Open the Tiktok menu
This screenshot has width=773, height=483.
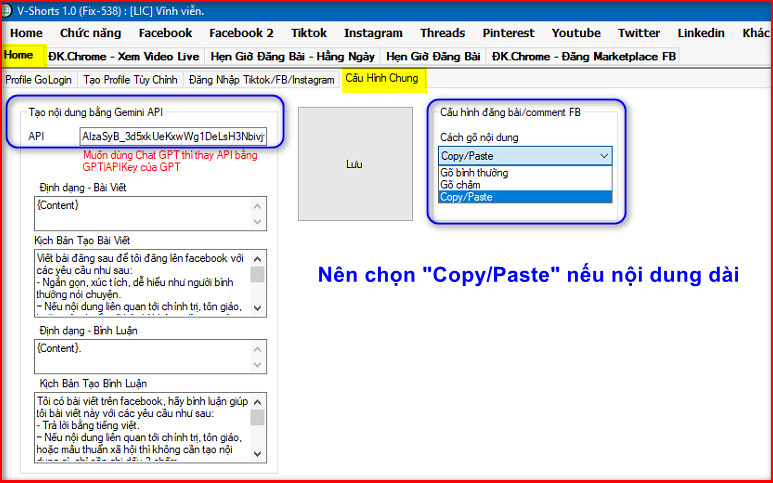(309, 33)
